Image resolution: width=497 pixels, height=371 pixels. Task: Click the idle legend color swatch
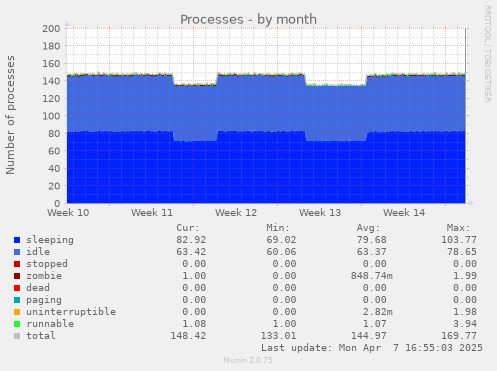point(17,252)
